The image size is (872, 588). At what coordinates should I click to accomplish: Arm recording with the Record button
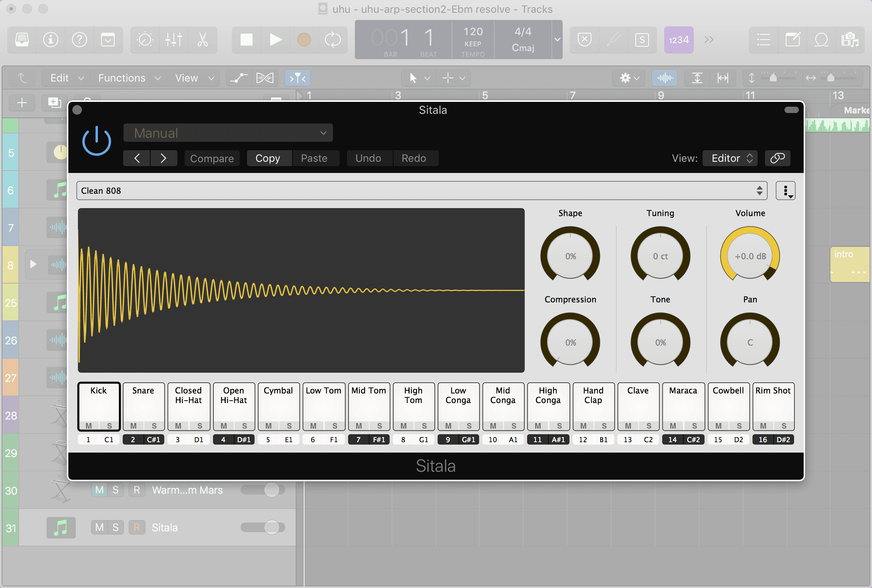point(304,40)
